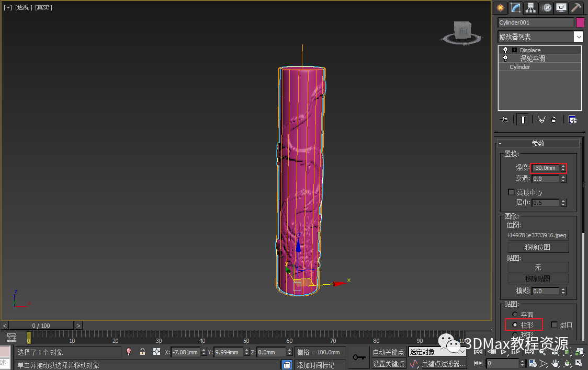
Task: Toggle the 涡轮平滑 modifier lightbulb
Action: tap(505, 59)
